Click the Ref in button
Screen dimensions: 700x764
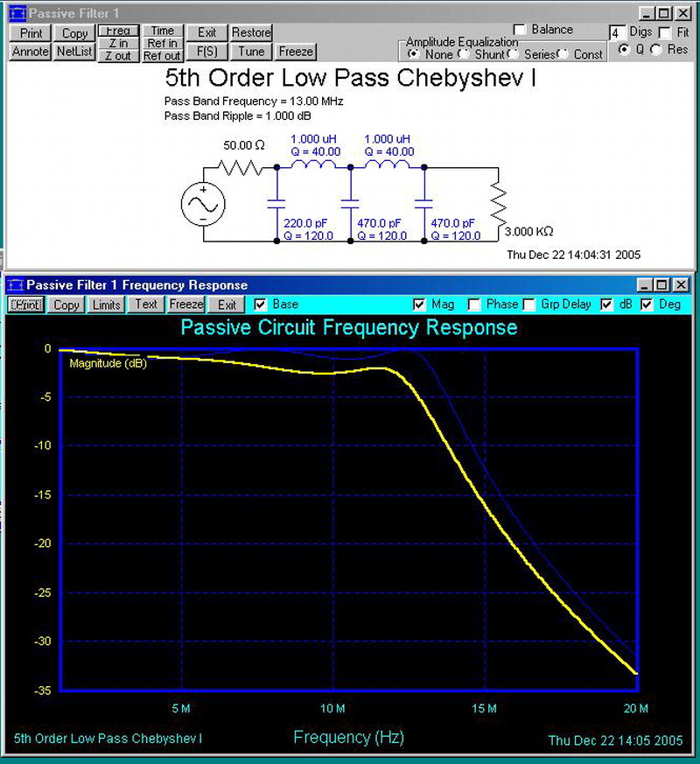click(162, 44)
